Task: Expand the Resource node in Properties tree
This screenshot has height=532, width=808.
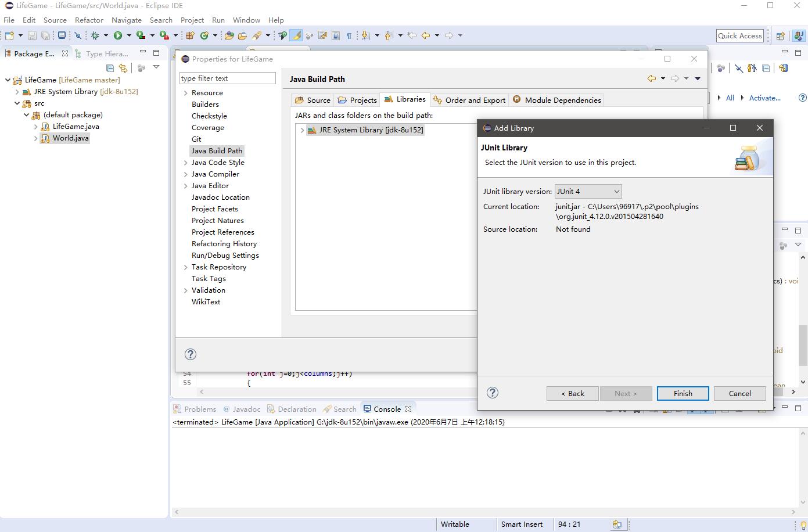Action: coord(186,93)
